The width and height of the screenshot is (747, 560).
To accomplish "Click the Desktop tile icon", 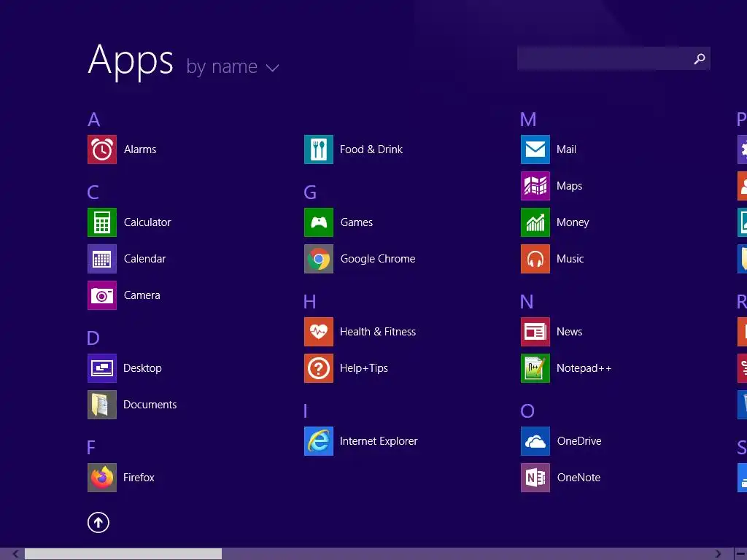I will tap(102, 368).
